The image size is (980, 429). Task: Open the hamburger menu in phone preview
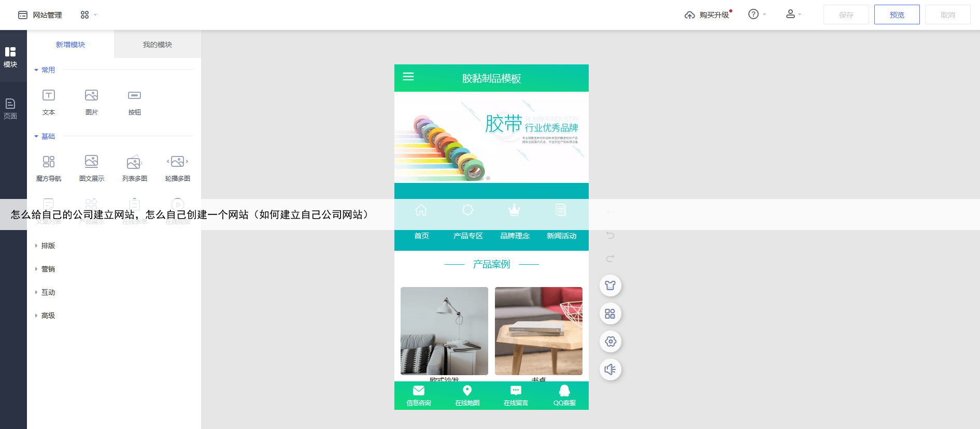pos(408,77)
